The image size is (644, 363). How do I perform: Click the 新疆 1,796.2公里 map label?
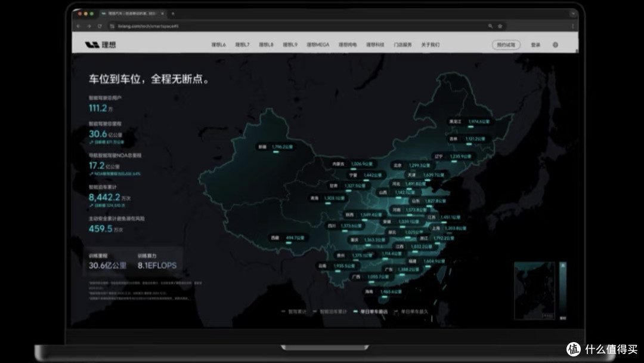tap(275, 147)
